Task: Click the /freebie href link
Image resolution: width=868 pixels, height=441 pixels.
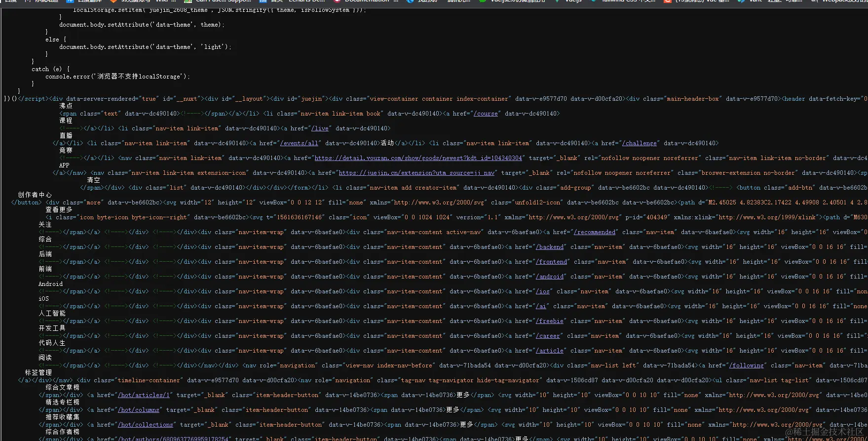Action: (550, 321)
